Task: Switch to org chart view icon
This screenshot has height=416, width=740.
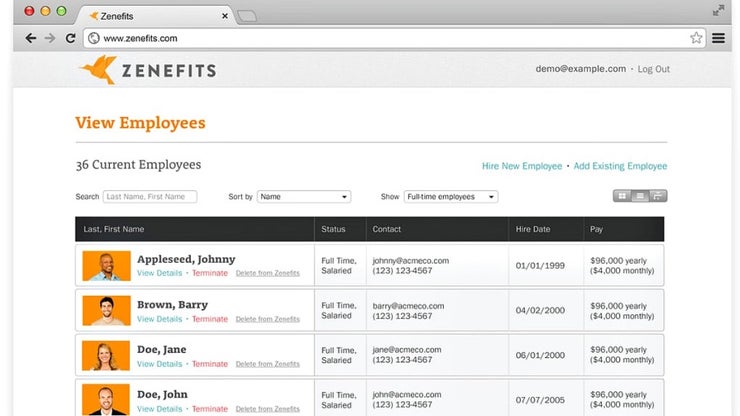Action: [x=658, y=196]
